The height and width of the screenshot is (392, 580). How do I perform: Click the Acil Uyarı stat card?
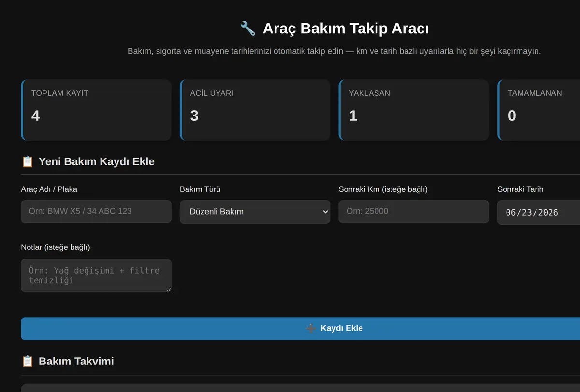255,110
